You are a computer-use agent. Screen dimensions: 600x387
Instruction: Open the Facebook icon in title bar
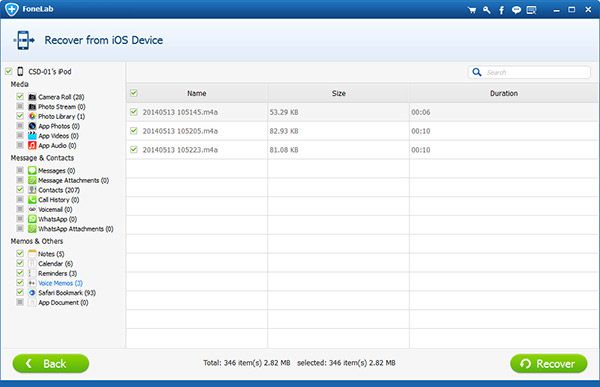click(x=501, y=10)
